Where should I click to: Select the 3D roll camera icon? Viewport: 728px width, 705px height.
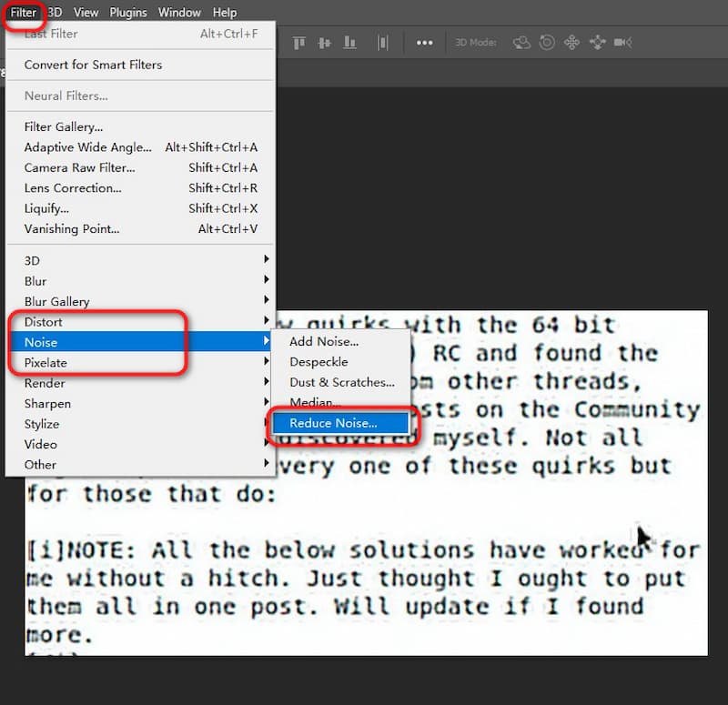pos(547,43)
